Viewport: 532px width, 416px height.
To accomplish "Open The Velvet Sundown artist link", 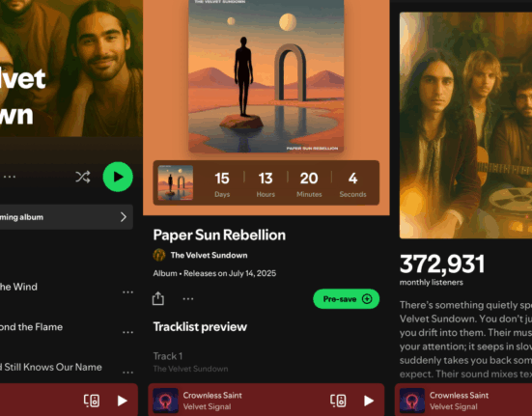I will pos(209,255).
